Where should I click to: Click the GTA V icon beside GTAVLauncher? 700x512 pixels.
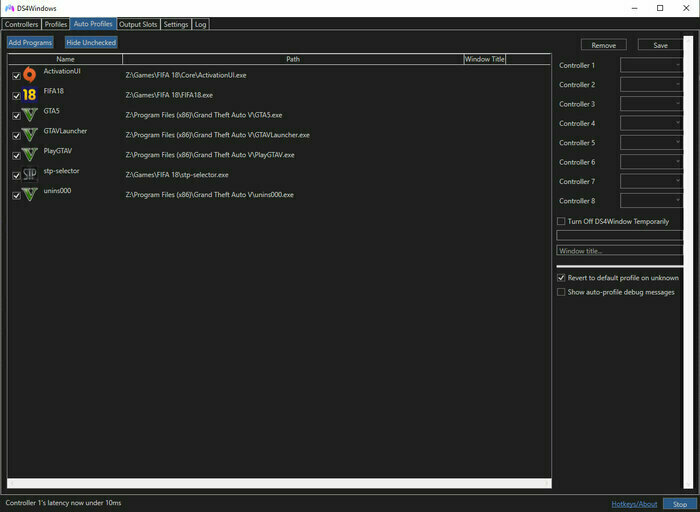pos(29,135)
